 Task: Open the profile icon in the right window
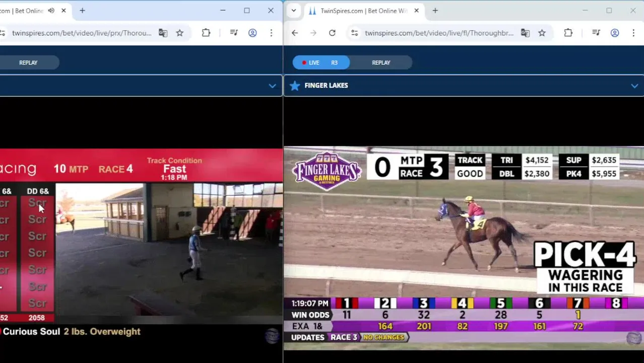pos(615,33)
